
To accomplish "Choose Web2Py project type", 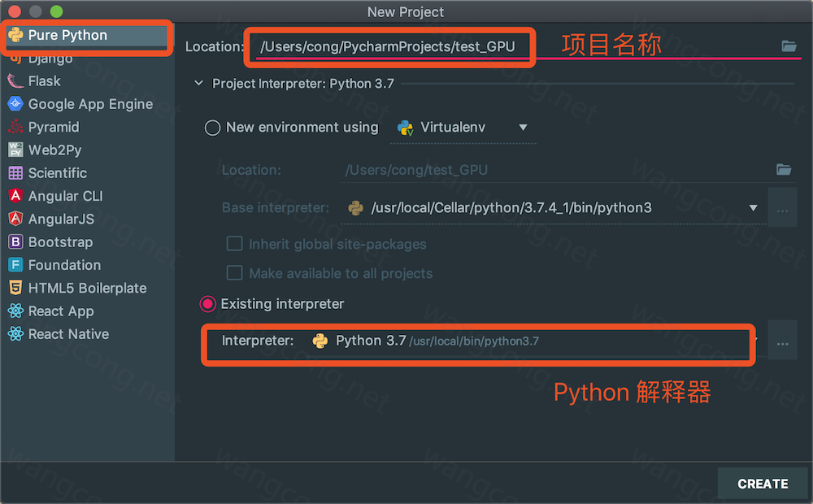I will 87,150.
